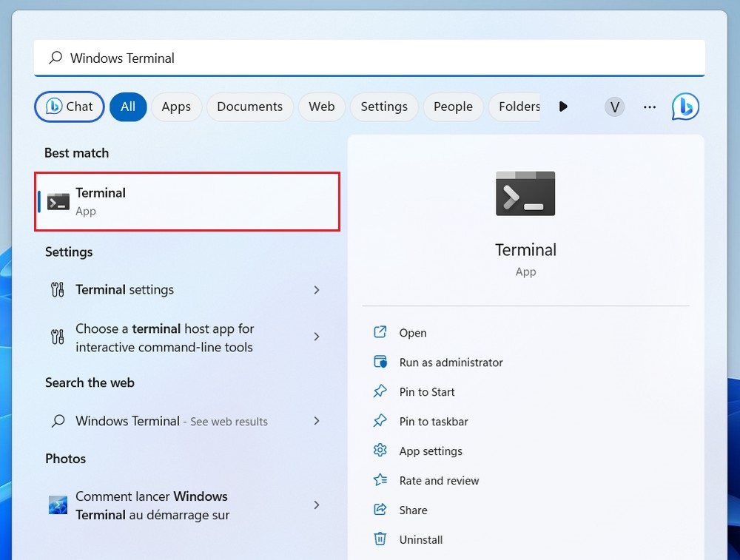This screenshot has height=560, width=740.
Task: Click the pin icon beside Pin to taskbar
Action: 380,421
